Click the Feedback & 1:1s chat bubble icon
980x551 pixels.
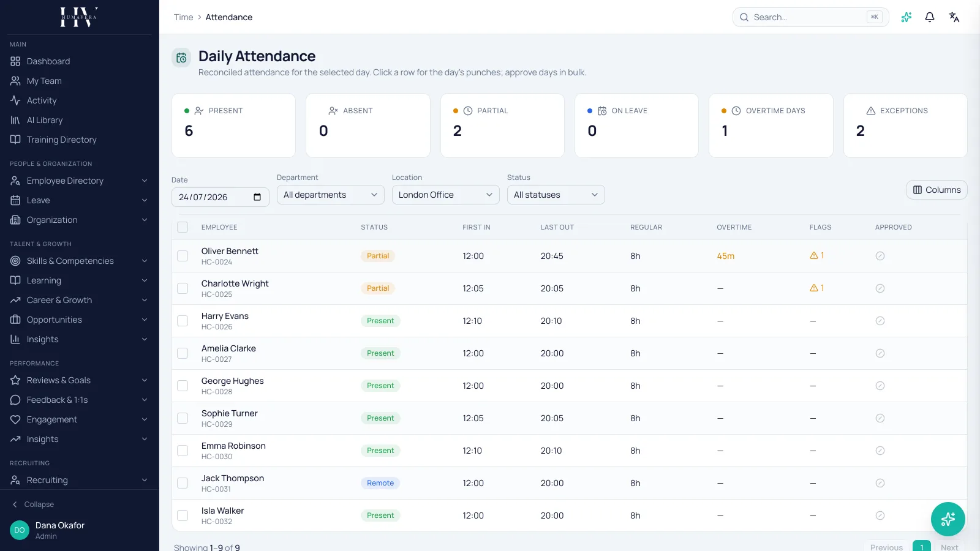pyautogui.click(x=15, y=400)
